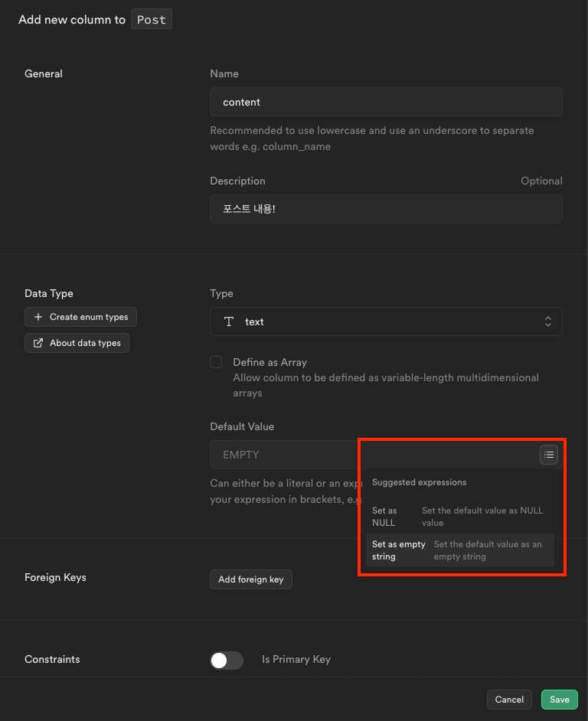This screenshot has width=588, height=721.
Task: Cancel adding the new column
Action: tap(509, 700)
